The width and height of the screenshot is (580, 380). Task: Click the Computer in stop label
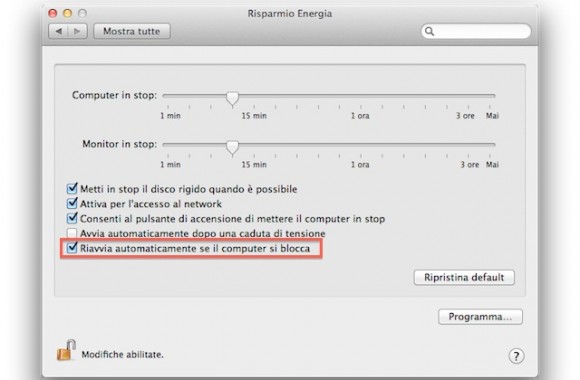click(114, 95)
